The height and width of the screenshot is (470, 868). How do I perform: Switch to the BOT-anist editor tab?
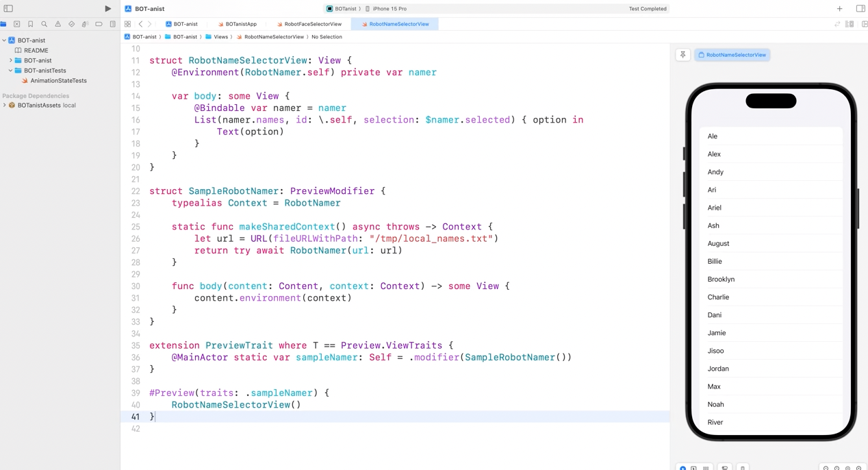click(181, 24)
